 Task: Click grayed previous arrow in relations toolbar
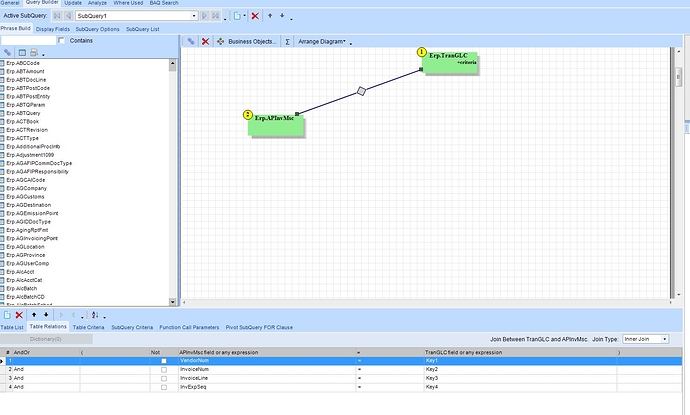73,315
